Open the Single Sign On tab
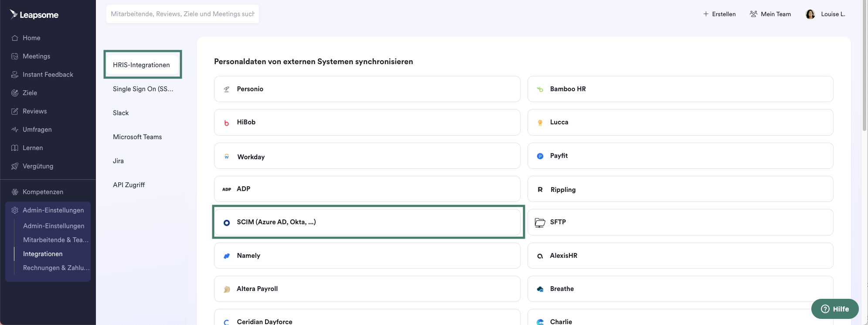 pyautogui.click(x=143, y=89)
